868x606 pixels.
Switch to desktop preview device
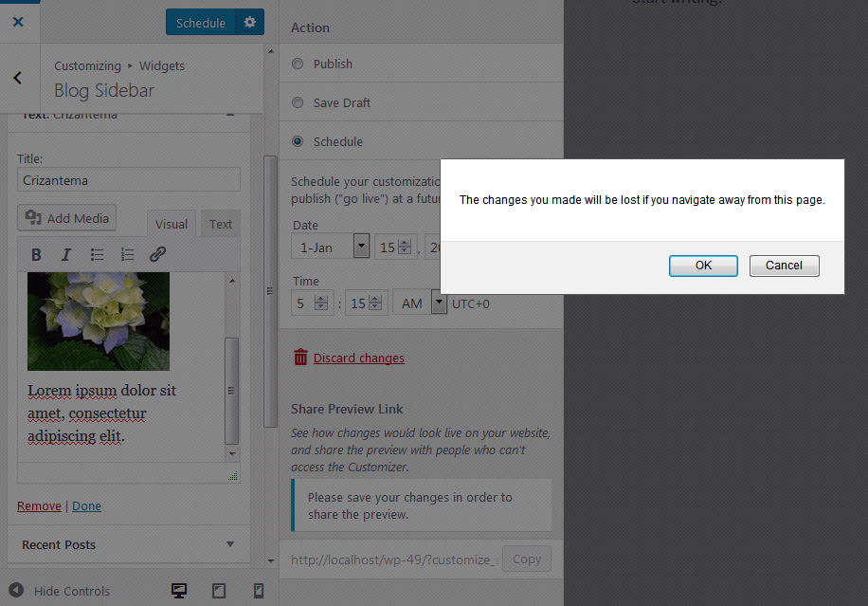pyautogui.click(x=178, y=591)
